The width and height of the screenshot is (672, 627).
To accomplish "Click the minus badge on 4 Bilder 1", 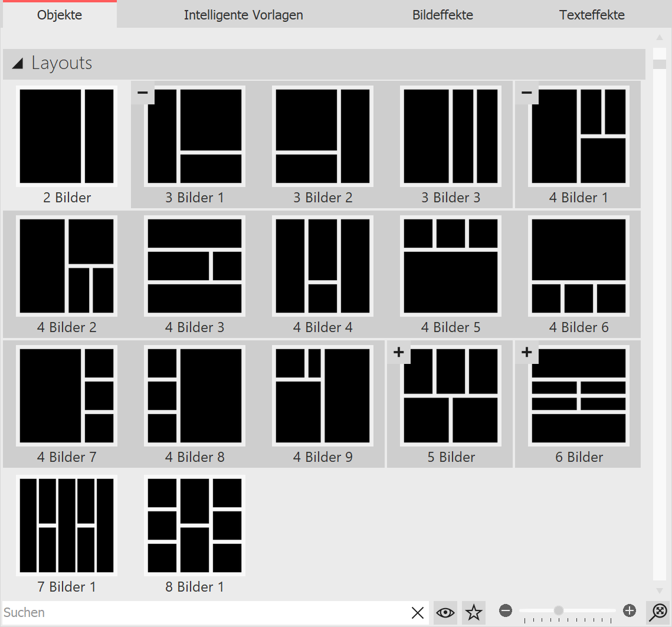I will (x=526, y=93).
